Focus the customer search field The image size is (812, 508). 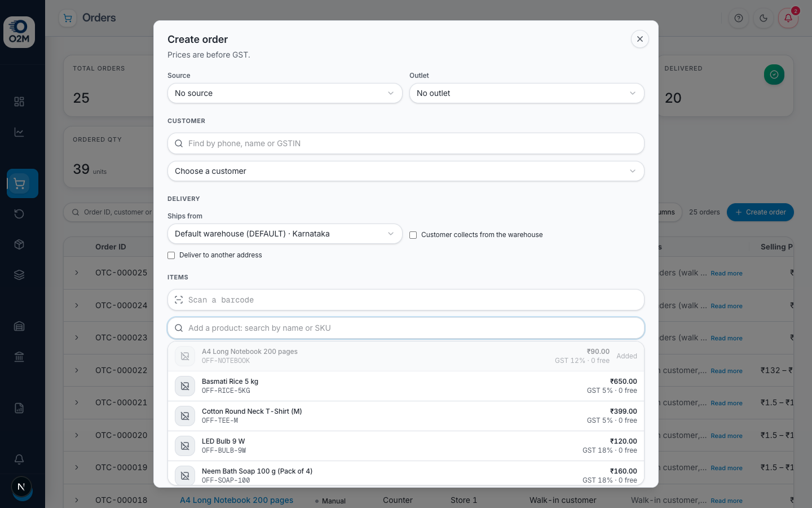[406, 143]
